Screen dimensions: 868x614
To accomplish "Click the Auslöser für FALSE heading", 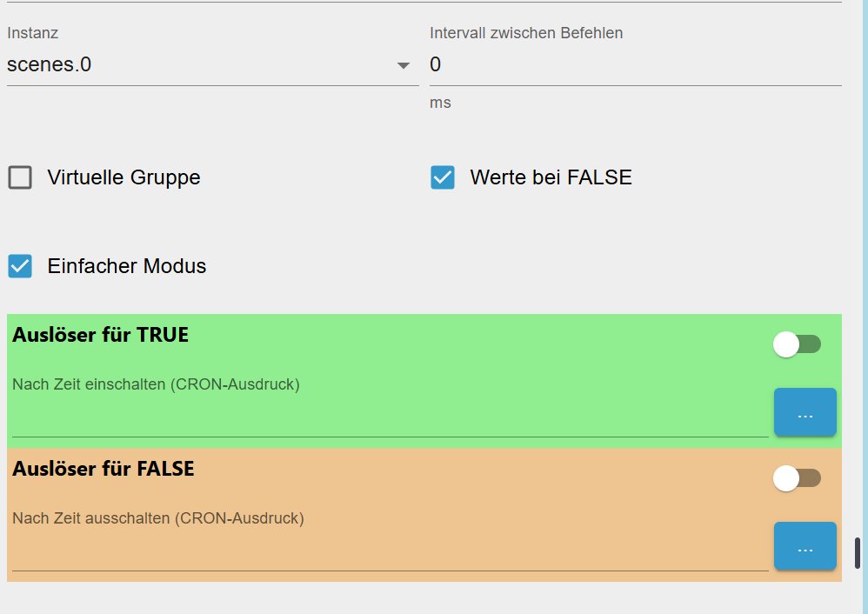I will [103, 469].
